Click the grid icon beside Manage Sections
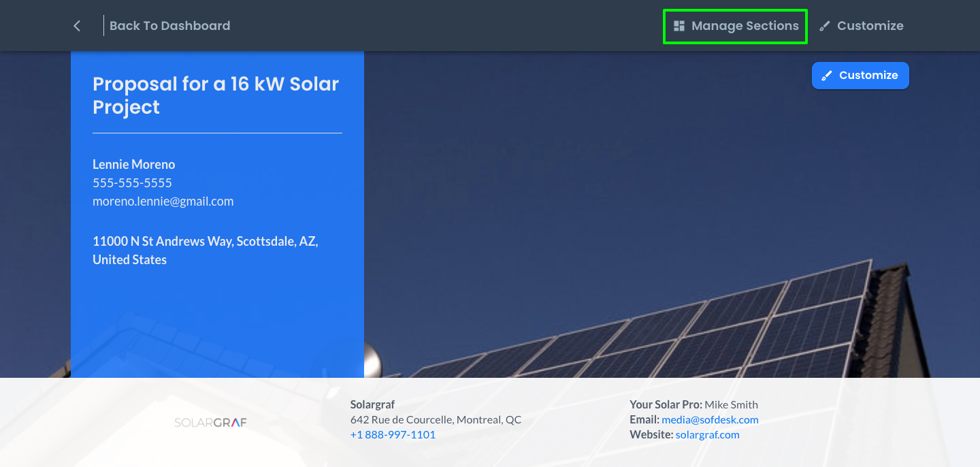The image size is (980, 467). [x=678, y=25]
